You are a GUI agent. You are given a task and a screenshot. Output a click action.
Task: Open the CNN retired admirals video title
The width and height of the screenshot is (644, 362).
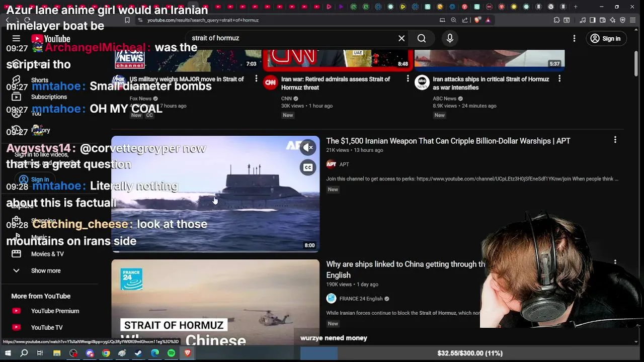[x=336, y=83]
